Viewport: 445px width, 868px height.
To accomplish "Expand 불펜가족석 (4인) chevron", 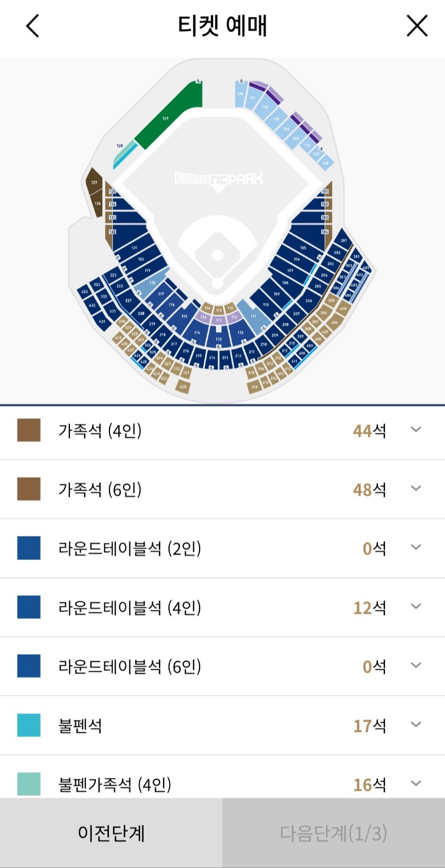I will 416,784.
